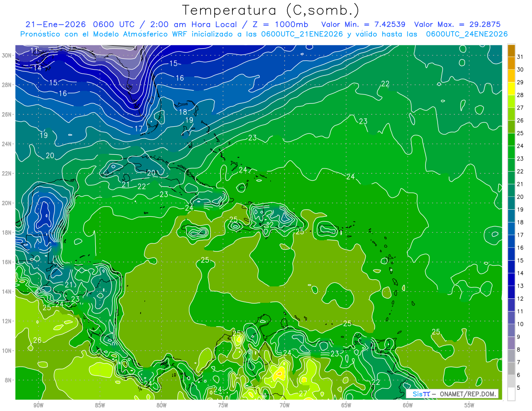Click the '18' contour label over Bahamas
Image resolution: width=532 pixels, height=411 pixels.
coord(183,112)
